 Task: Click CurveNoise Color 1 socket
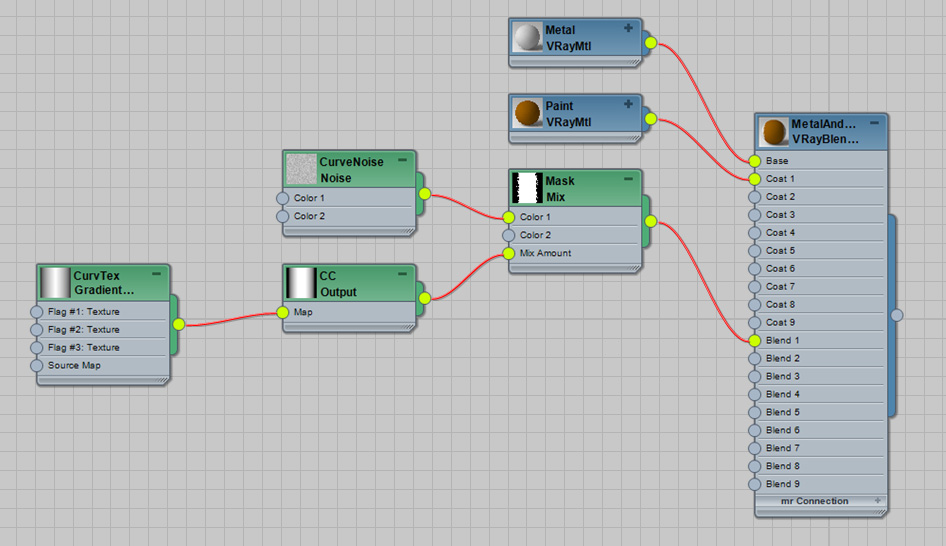(x=282, y=198)
